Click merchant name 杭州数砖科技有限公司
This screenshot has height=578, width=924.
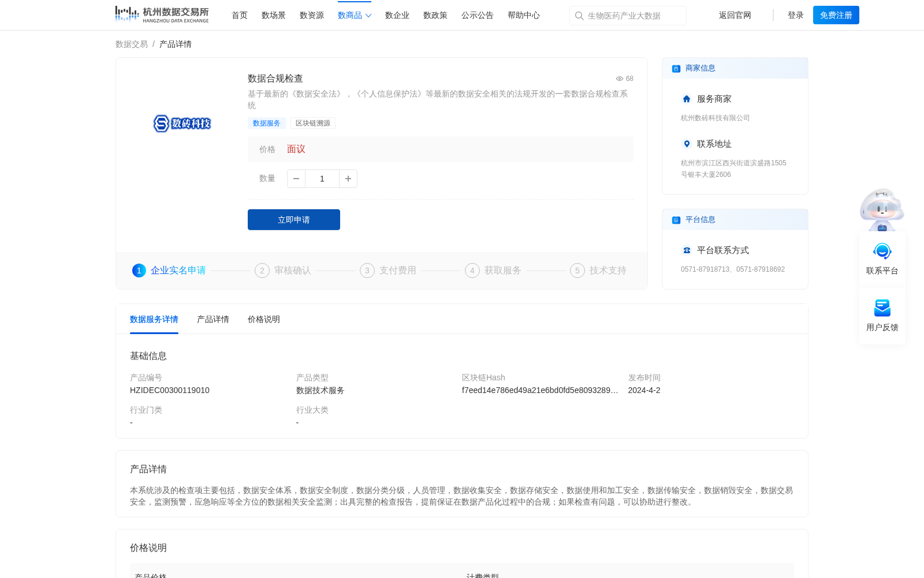(716, 118)
